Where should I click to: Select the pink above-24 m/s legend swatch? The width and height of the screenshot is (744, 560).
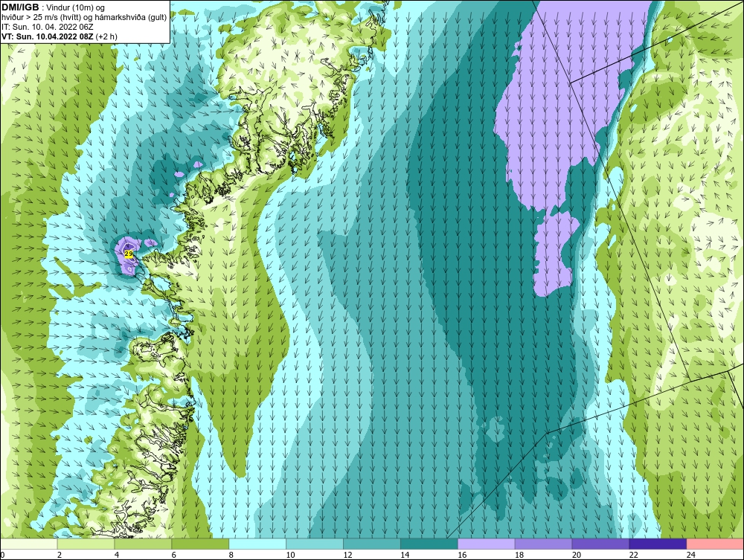(x=715, y=544)
